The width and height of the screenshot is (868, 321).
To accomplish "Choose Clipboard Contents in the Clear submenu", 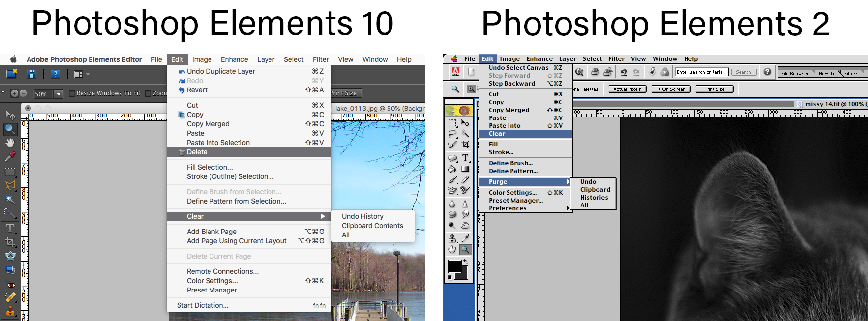I will (372, 226).
